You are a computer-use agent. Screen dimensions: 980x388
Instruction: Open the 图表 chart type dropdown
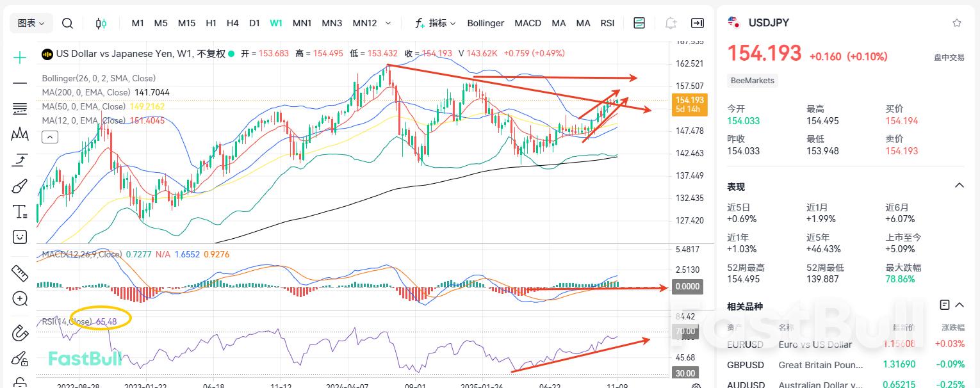click(30, 22)
